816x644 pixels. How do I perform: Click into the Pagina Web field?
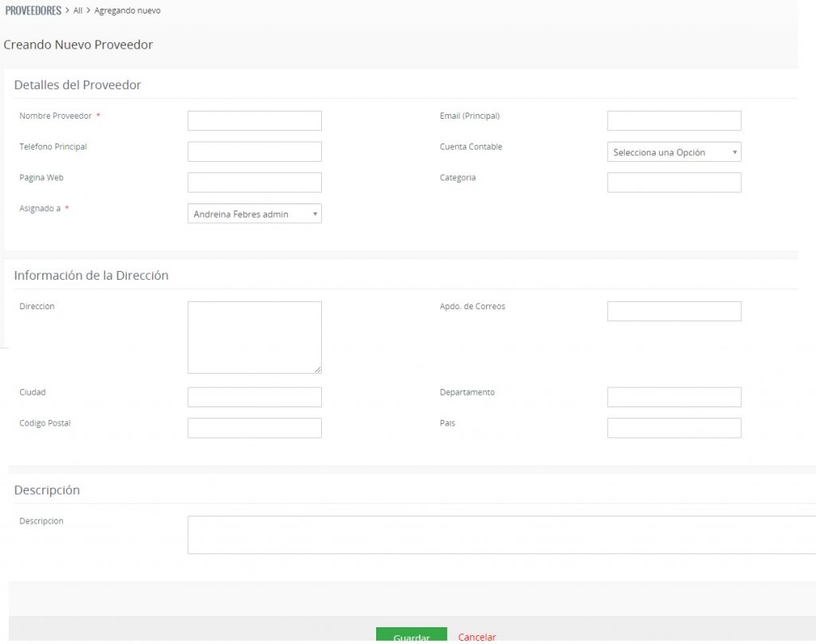tap(254, 183)
